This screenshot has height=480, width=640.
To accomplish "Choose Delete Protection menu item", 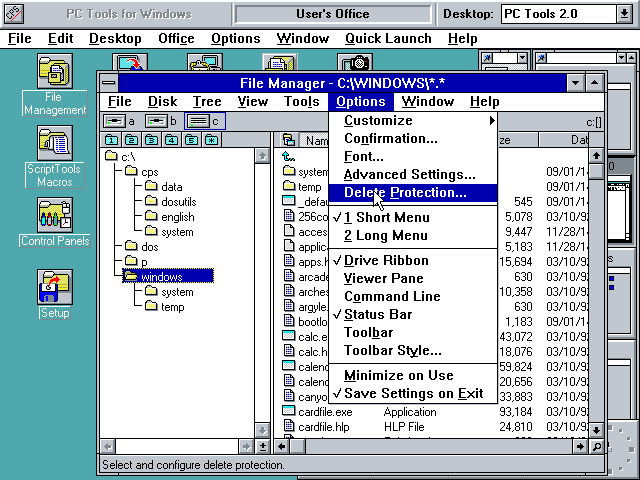I will tap(413, 193).
